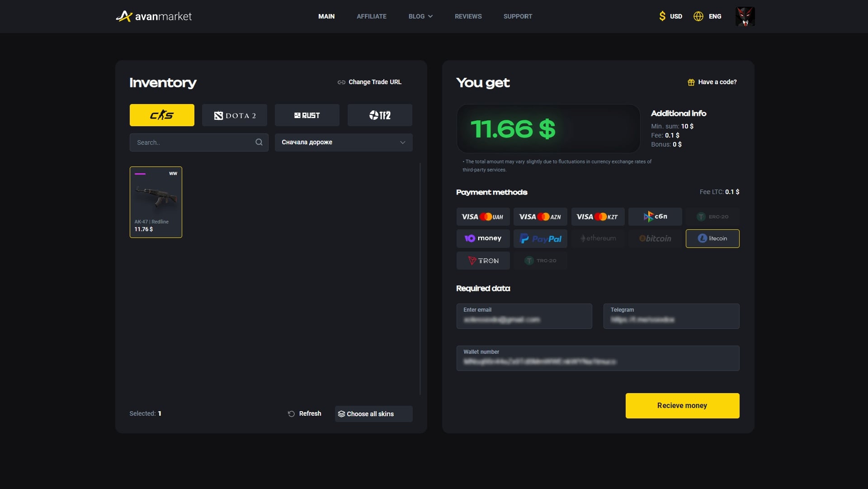Select the TRC-20 payment option
The image size is (868, 489).
(540, 261)
